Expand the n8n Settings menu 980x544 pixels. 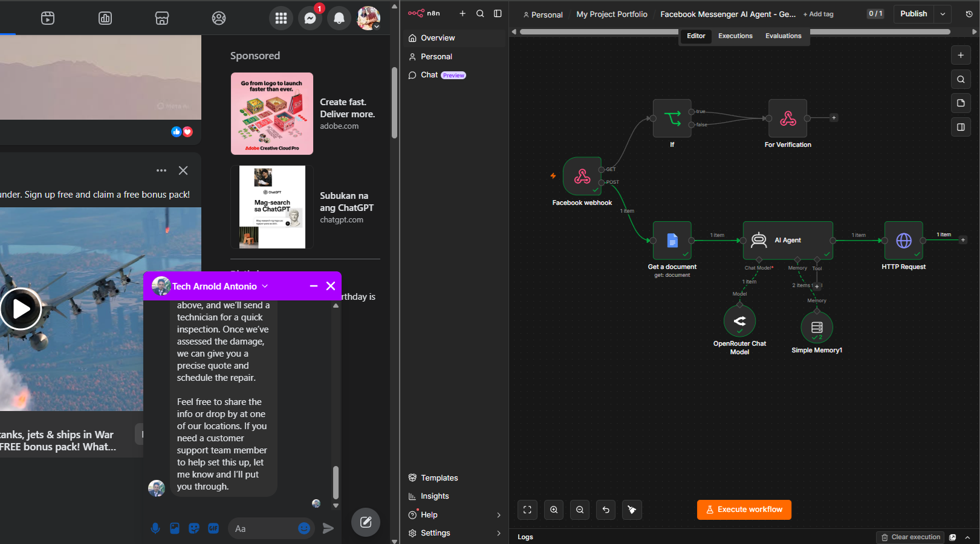pyautogui.click(x=455, y=533)
